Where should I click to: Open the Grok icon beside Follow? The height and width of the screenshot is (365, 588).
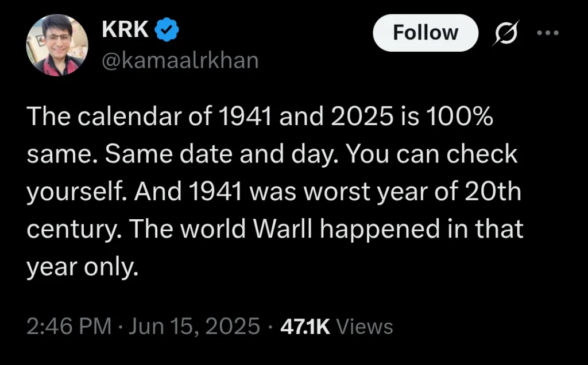507,33
